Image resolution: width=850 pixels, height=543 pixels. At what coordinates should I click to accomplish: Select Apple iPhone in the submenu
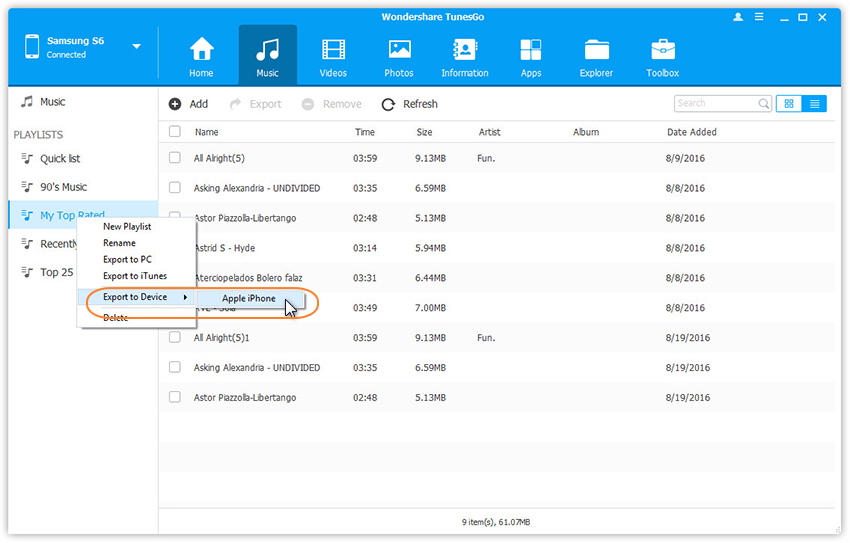(x=249, y=298)
